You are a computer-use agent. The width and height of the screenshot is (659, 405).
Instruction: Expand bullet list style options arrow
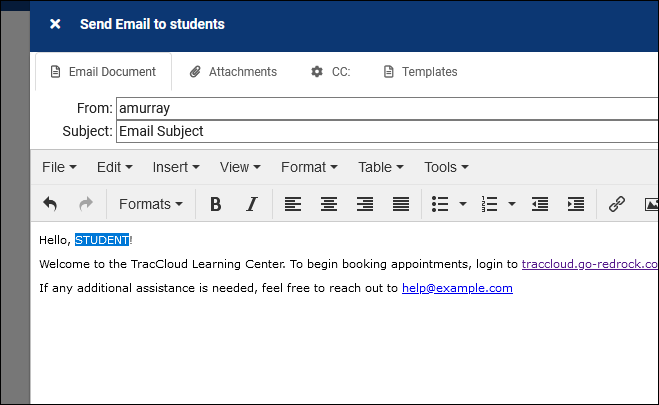point(463,204)
